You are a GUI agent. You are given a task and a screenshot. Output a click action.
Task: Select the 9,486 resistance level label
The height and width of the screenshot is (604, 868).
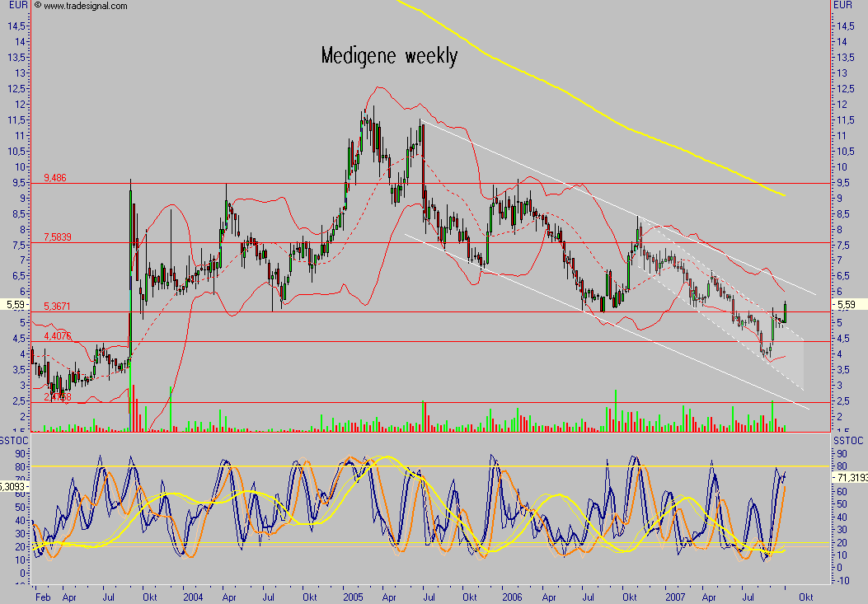54,178
